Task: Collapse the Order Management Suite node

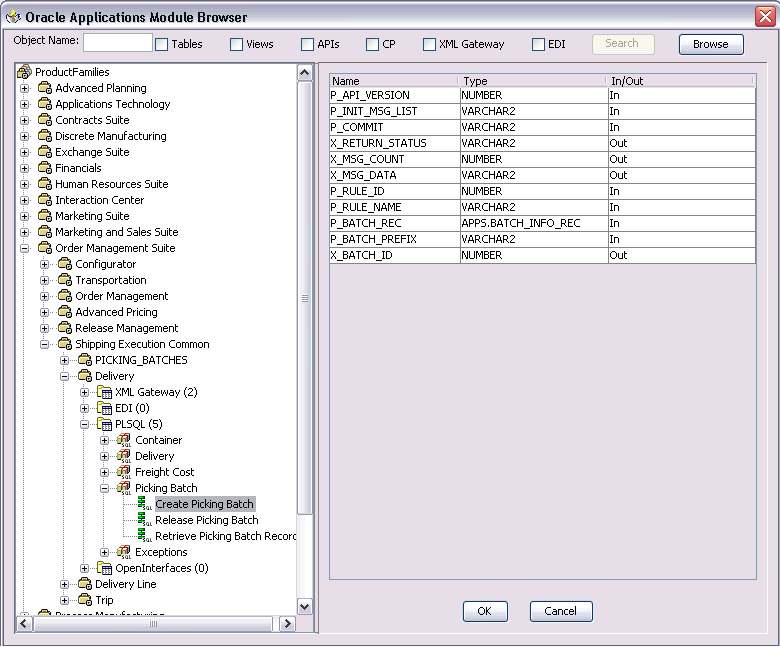Action: (x=25, y=248)
